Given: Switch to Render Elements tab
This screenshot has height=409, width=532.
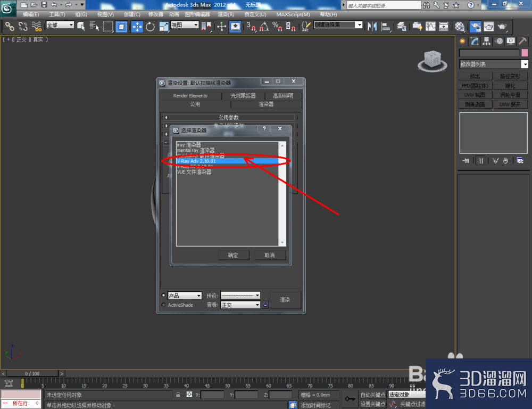Looking at the screenshot, I should 190,96.
